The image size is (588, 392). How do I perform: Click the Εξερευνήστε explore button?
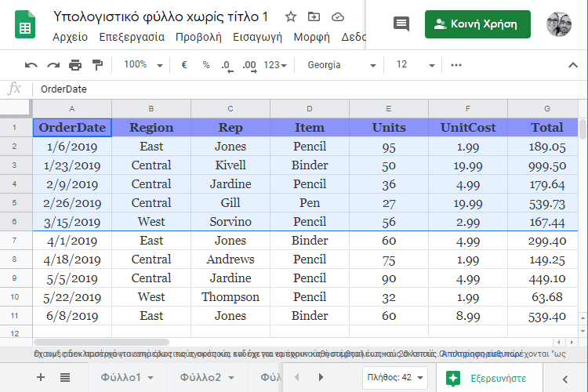point(489,378)
